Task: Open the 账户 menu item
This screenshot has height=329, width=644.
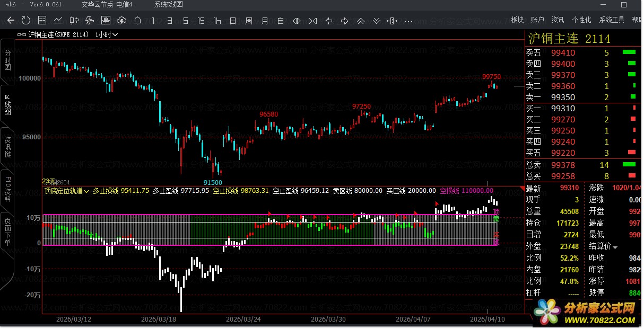Action: click(x=537, y=20)
